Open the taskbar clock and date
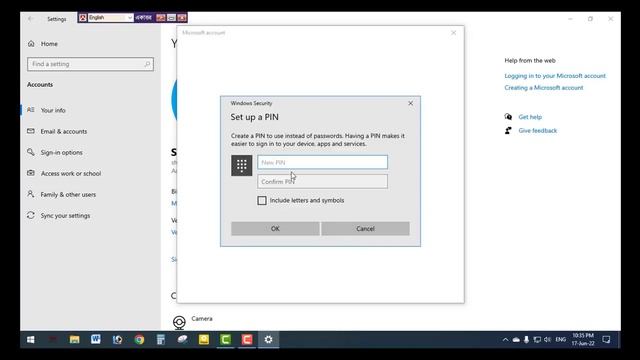 583,340
